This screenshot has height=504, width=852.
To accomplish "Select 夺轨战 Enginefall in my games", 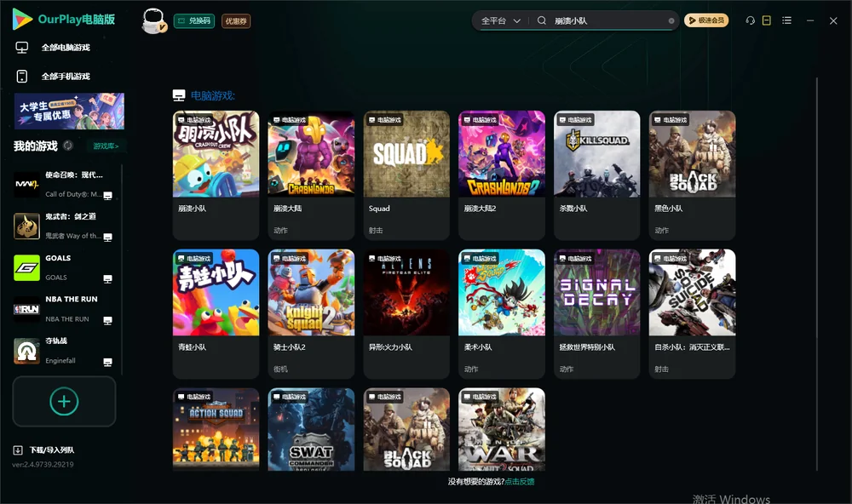I will 66,350.
